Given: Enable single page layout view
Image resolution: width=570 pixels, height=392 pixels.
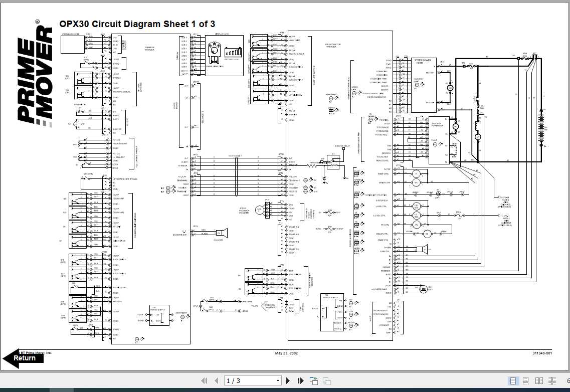Looking at the screenshot, I should pyautogui.click(x=513, y=381).
